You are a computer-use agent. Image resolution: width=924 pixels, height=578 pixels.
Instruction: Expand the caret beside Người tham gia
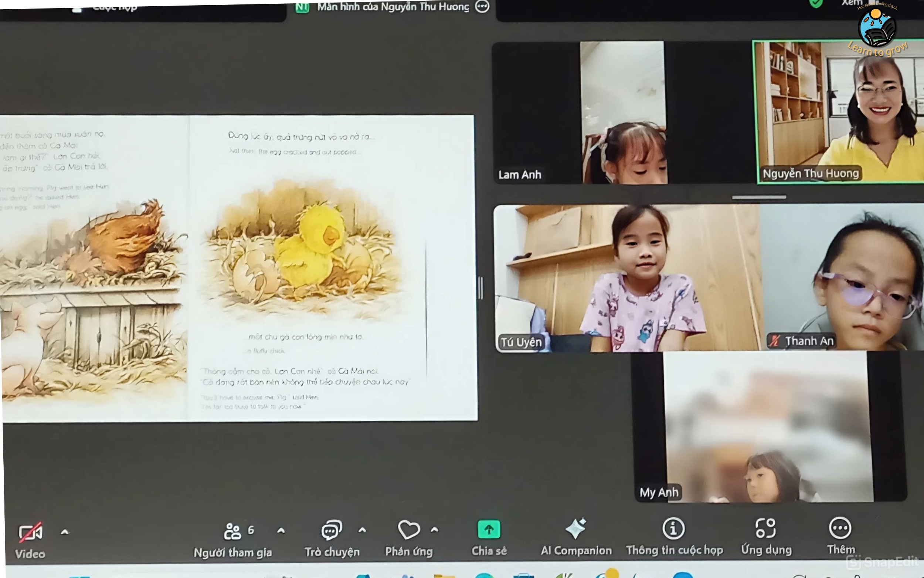(x=281, y=530)
